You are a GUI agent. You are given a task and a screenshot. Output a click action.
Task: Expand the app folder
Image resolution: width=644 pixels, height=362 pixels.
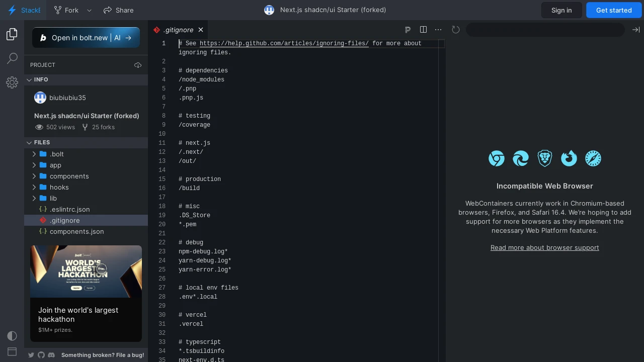pyautogui.click(x=86, y=165)
